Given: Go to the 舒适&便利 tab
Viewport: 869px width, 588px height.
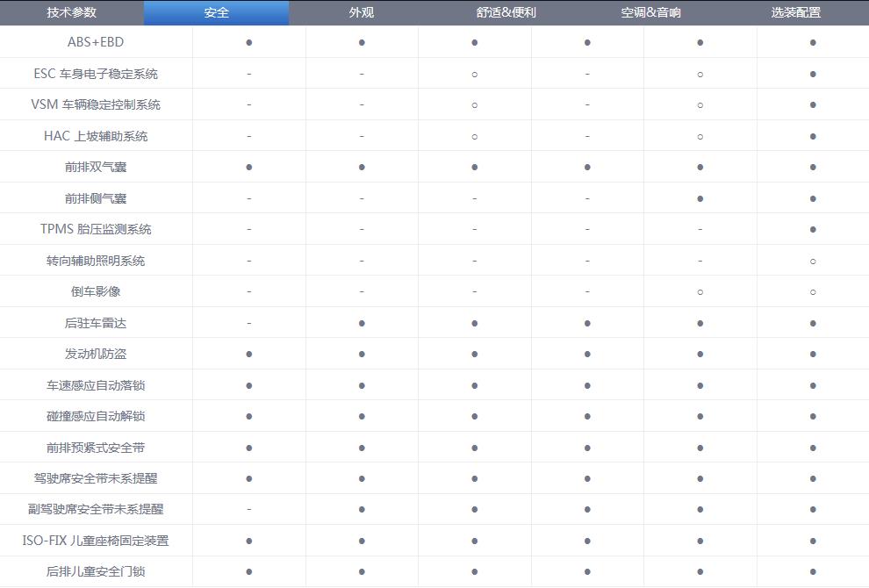Looking at the screenshot, I should (x=506, y=12).
